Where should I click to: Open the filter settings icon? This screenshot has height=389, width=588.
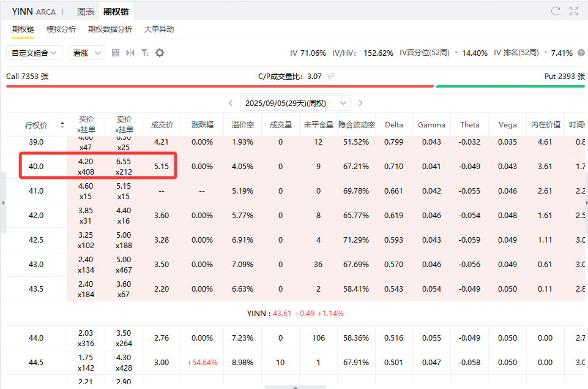[x=145, y=53]
